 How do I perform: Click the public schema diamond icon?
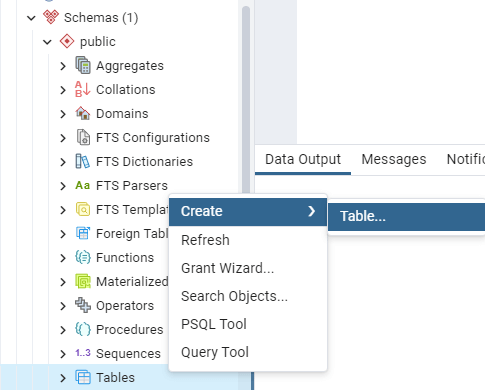coord(67,41)
